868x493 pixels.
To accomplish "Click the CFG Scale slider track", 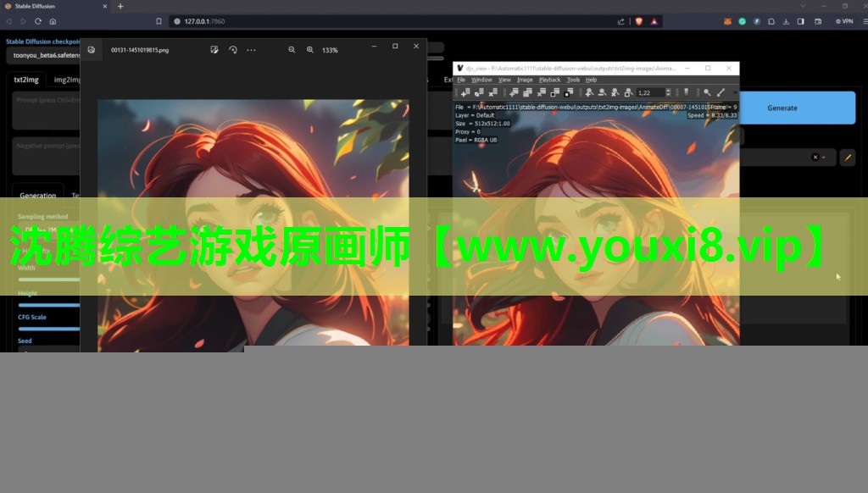I will [49, 329].
